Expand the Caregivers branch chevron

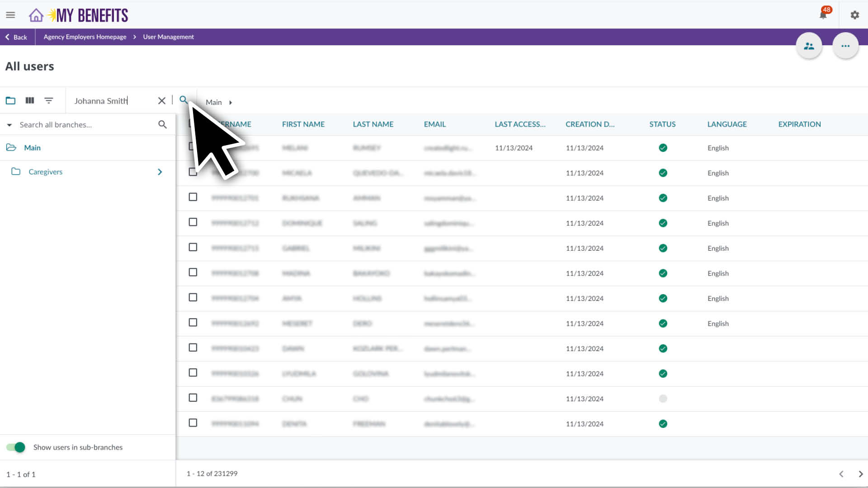click(159, 172)
